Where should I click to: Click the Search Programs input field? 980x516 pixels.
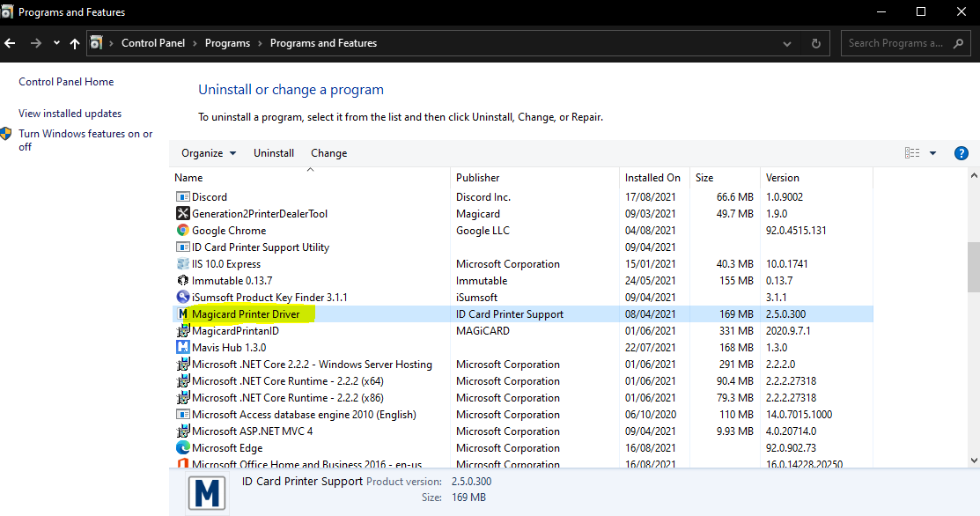click(896, 43)
